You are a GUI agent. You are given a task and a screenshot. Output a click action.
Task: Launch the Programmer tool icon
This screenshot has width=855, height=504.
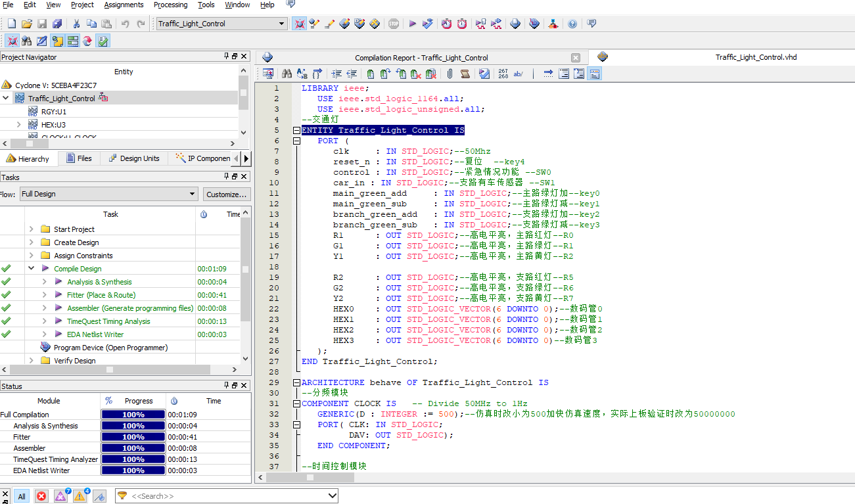tap(534, 24)
